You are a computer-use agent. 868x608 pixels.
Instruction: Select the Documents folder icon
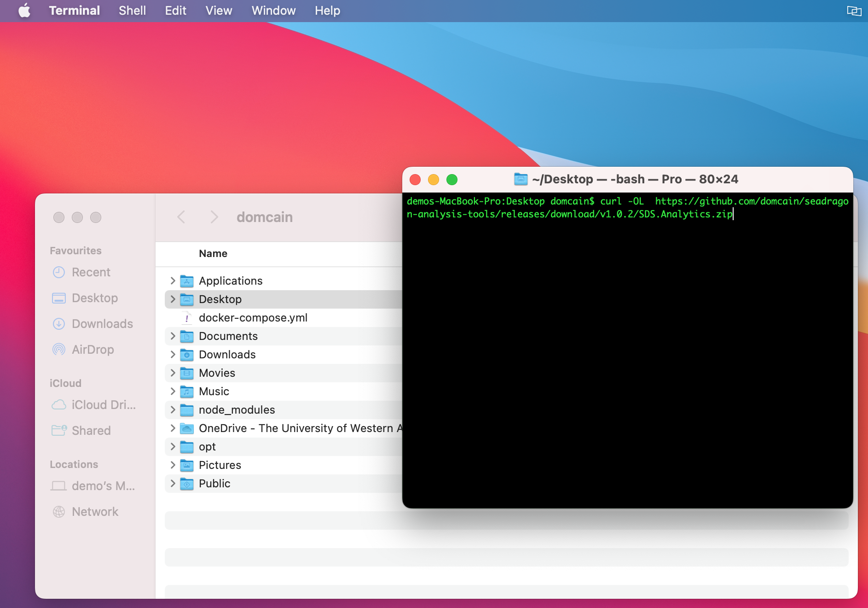(x=187, y=336)
